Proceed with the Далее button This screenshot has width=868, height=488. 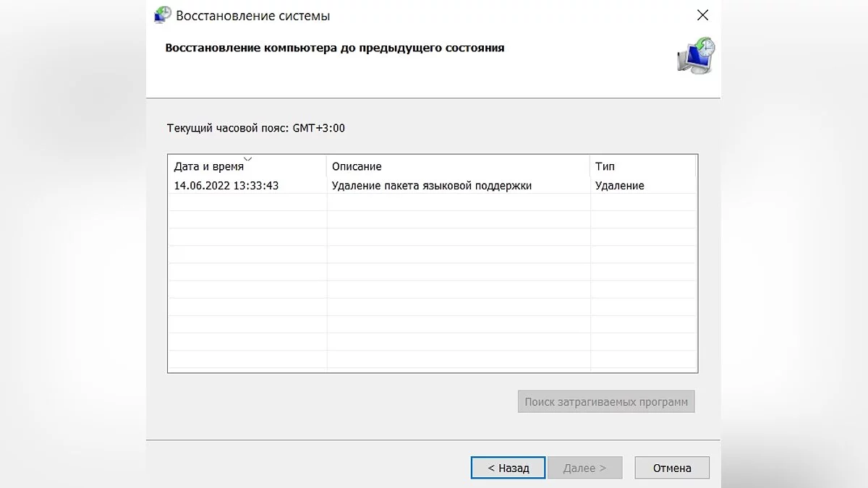point(584,468)
